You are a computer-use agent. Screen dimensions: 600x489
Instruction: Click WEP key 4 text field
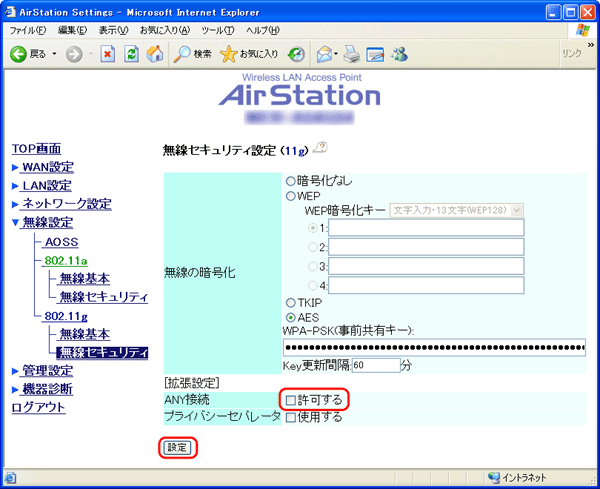(426, 285)
